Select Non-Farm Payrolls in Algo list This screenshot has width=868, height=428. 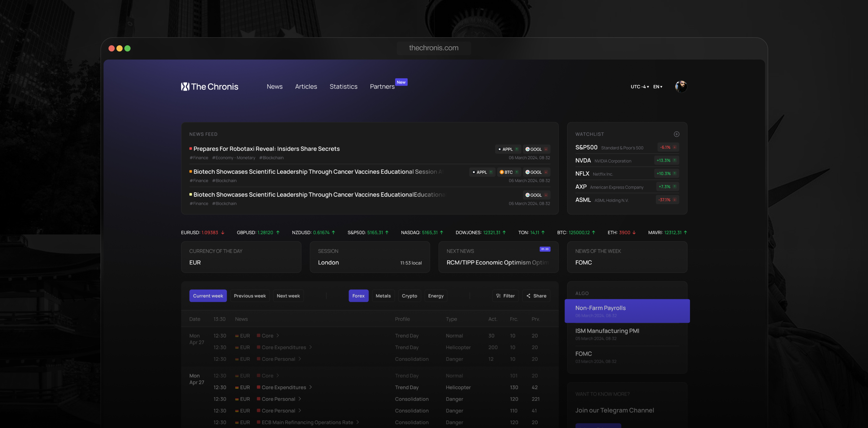[627, 311]
